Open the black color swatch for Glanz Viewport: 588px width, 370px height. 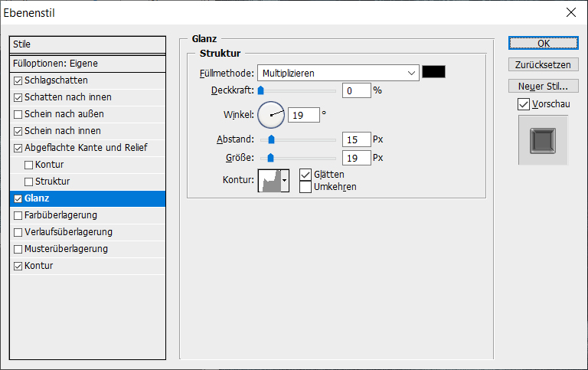[x=433, y=72]
